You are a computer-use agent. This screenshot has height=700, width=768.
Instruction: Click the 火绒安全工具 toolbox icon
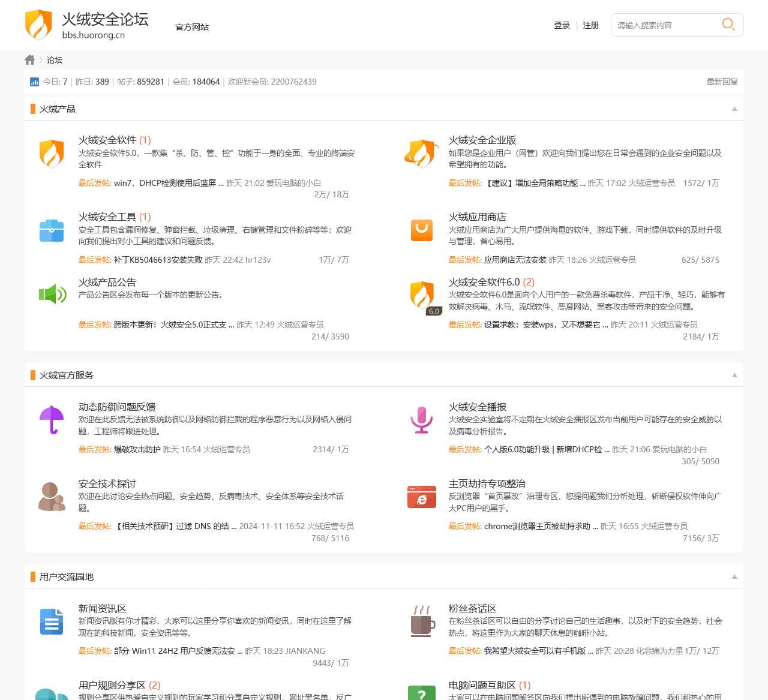click(52, 230)
